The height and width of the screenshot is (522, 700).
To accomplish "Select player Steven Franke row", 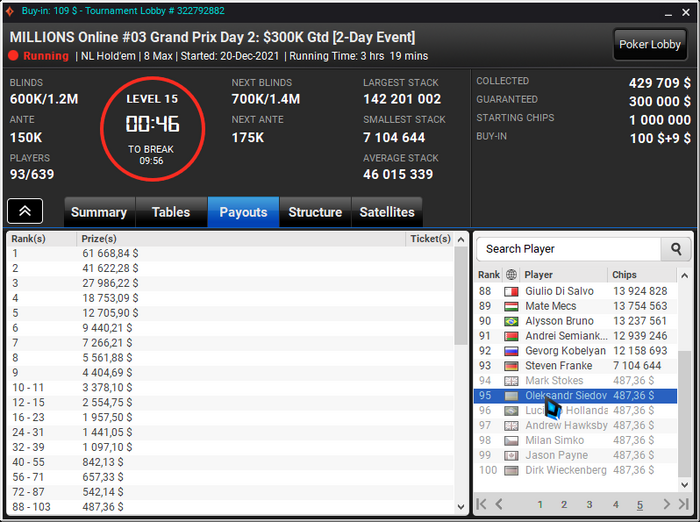I will tap(575, 366).
